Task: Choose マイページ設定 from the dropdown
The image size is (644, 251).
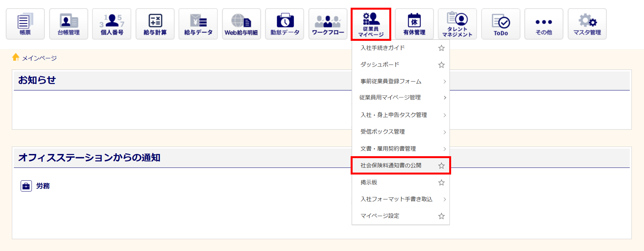Action: pos(380,216)
